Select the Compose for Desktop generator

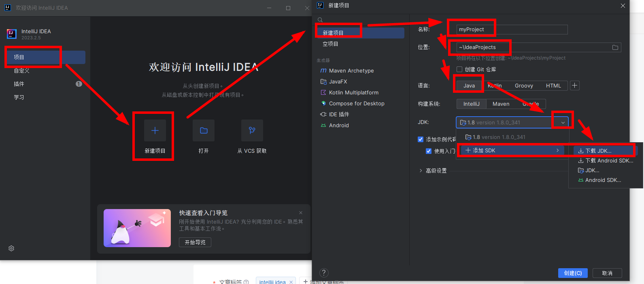pyautogui.click(x=357, y=103)
